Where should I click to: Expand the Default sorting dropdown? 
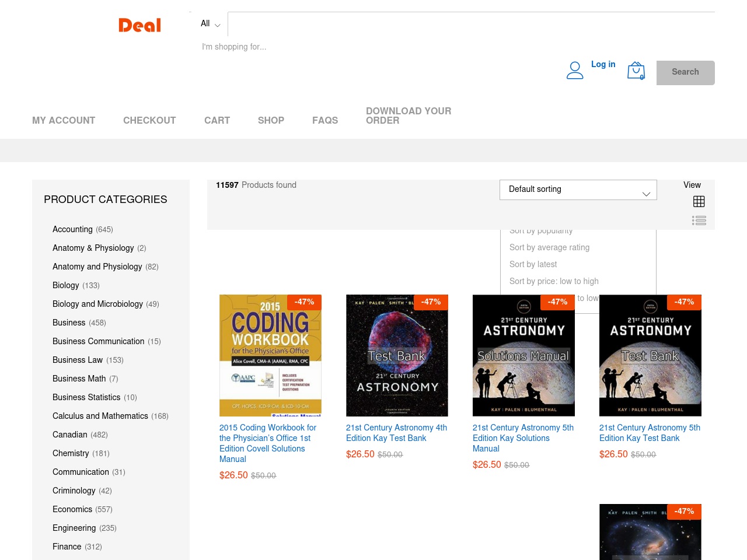[x=578, y=190]
